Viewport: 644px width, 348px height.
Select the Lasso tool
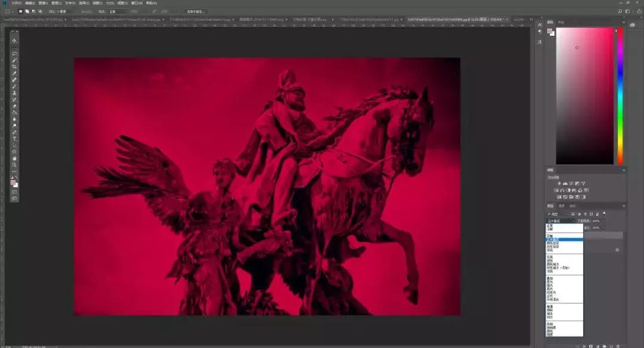(14, 54)
